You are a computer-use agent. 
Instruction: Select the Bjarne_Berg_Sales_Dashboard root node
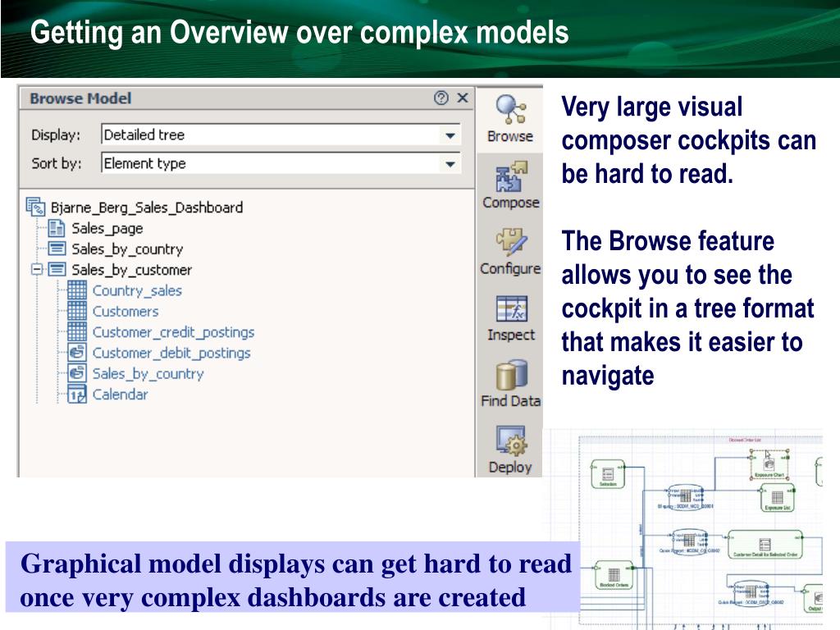click(146, 208)
